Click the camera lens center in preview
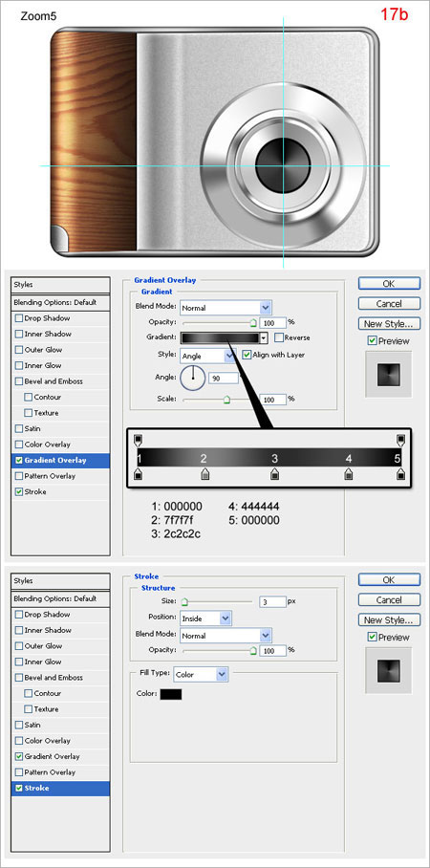 click(284, 165)
